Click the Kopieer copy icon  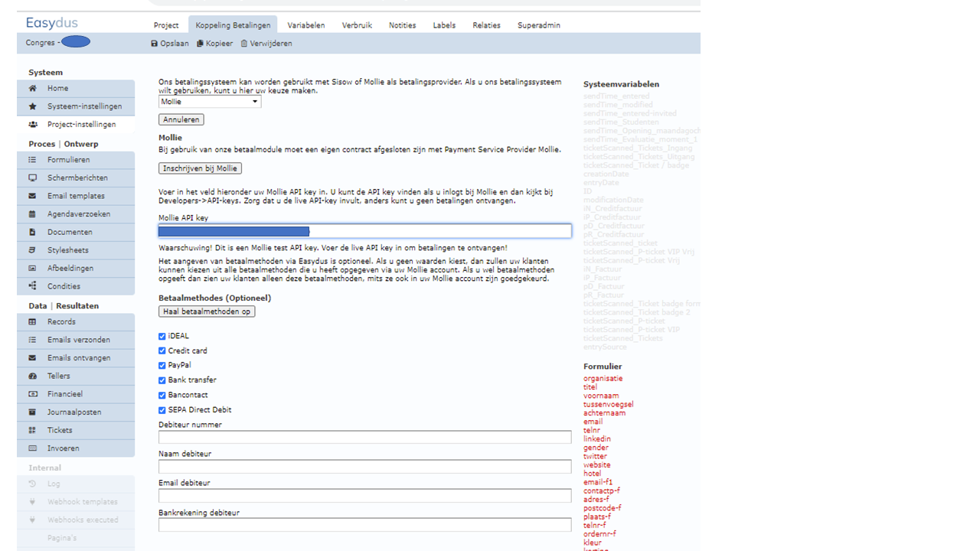click(x=200, y=44)
